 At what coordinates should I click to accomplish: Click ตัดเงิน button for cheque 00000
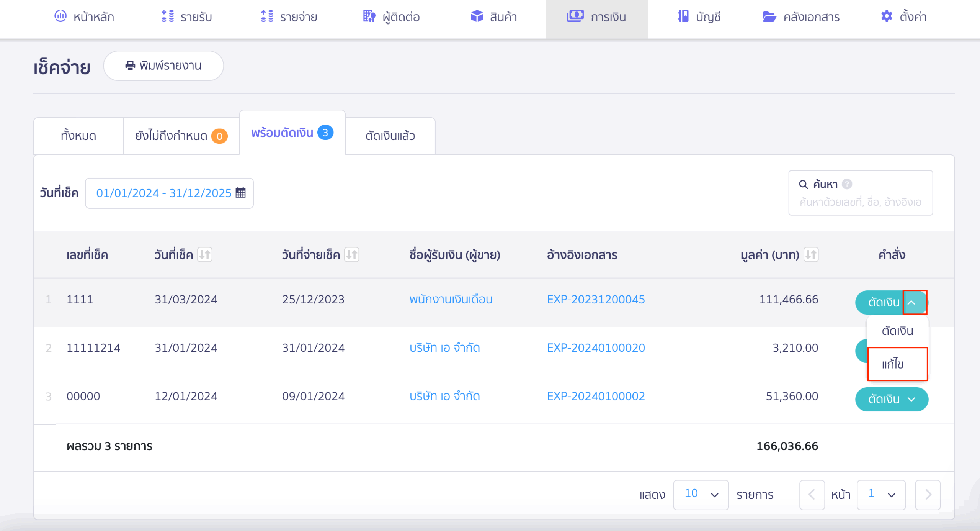pos(879,399)
